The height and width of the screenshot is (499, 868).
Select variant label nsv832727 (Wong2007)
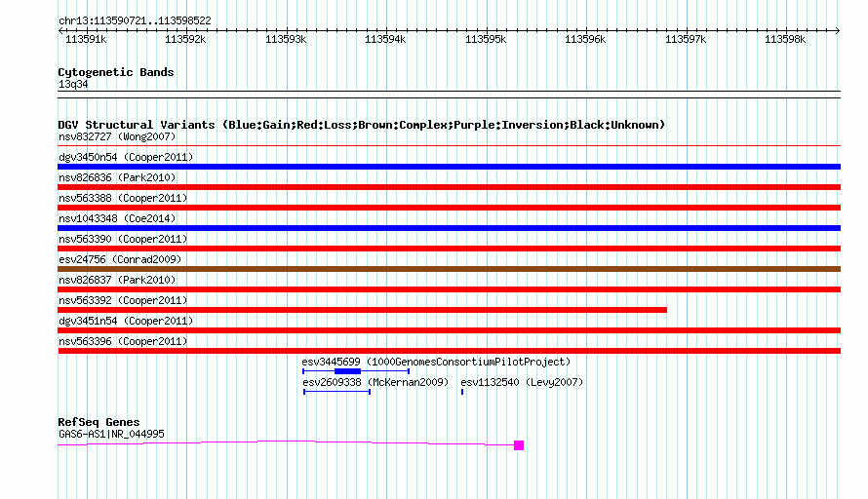tap(117, 136)
